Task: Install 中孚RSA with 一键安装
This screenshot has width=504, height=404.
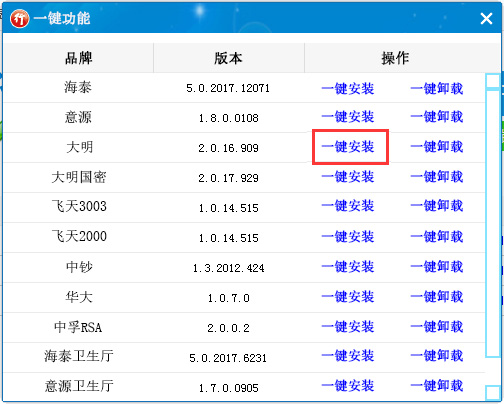Action: click(x=348, y=327)
